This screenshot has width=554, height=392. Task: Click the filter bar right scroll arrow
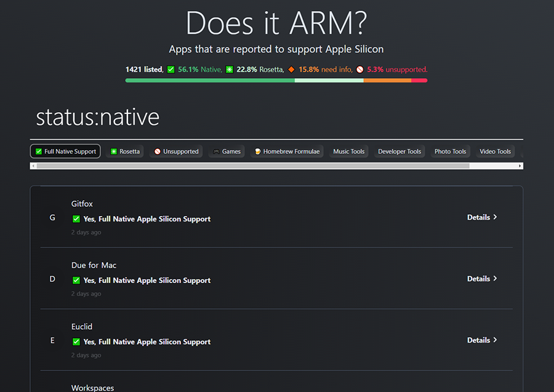coord(520,166)
